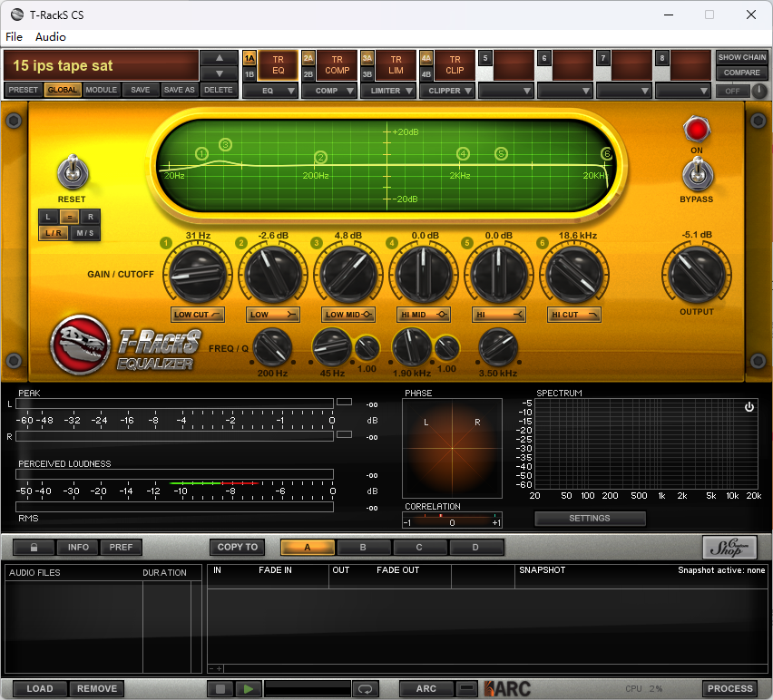Click the T-RackS dinosaur skull logo

click(x=81, y=345)
